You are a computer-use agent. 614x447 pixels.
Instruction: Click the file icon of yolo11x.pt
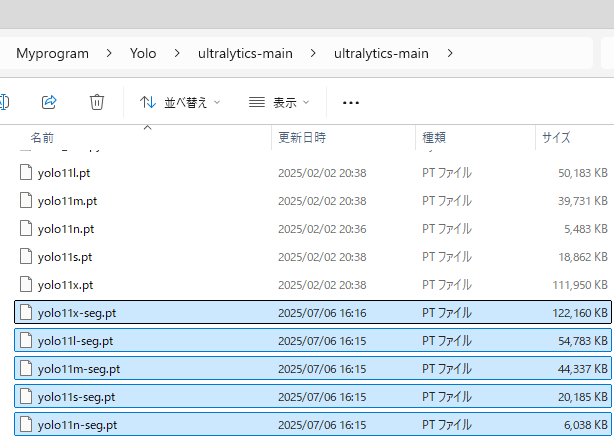point(26,285)
